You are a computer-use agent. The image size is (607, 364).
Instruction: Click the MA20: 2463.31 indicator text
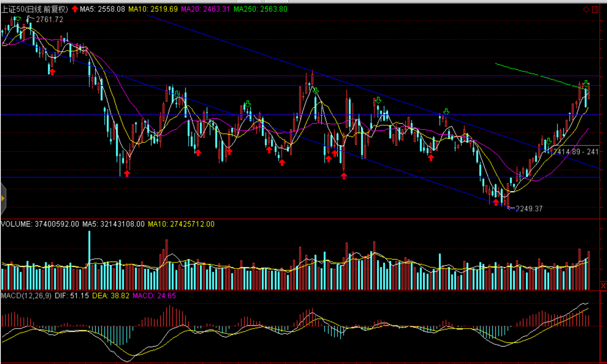(x=205, y=9)
